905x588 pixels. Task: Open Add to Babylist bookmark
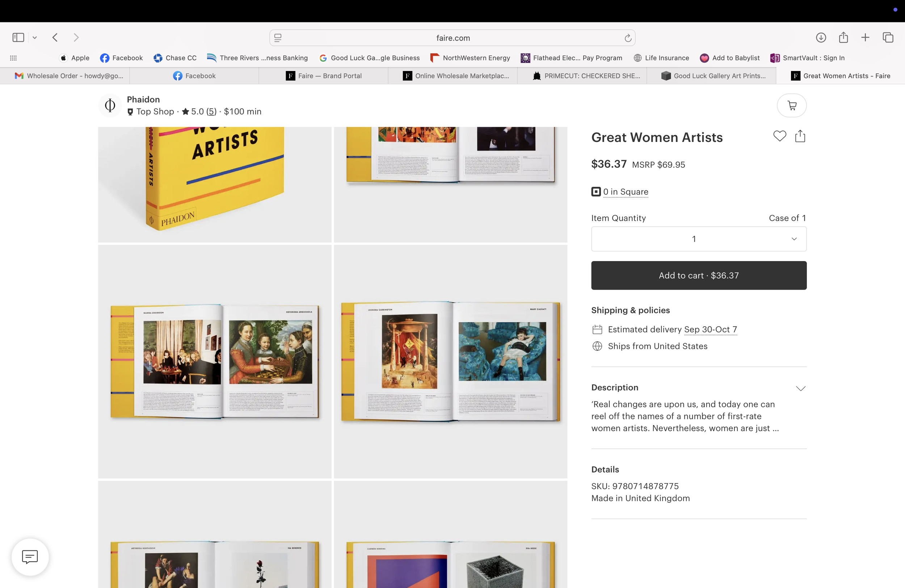tap(730, 58)
